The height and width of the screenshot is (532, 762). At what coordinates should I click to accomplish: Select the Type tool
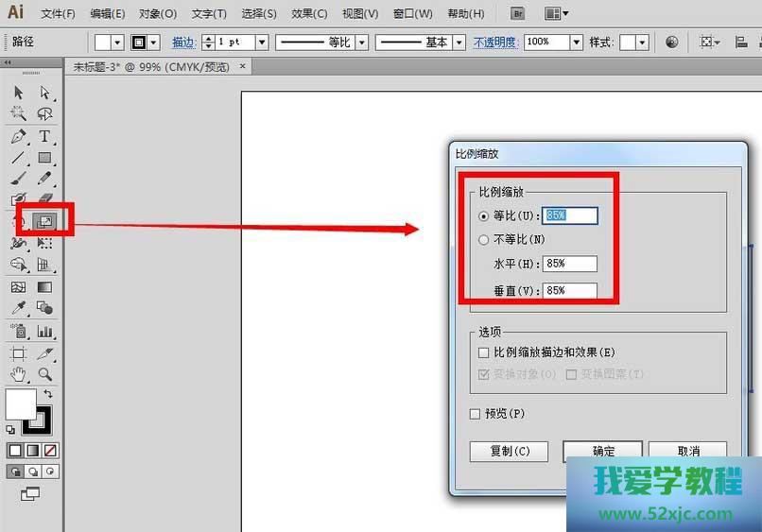click(x=44, y=136)
